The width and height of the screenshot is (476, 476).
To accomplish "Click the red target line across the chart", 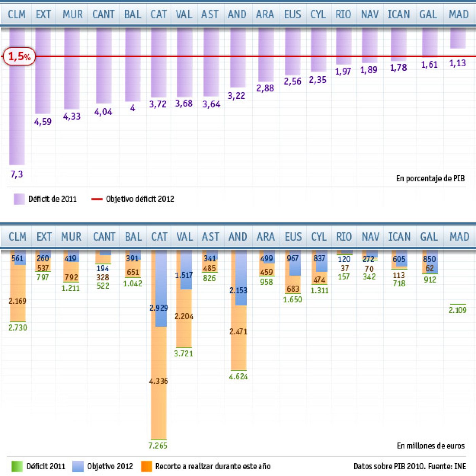I will 238,55.
